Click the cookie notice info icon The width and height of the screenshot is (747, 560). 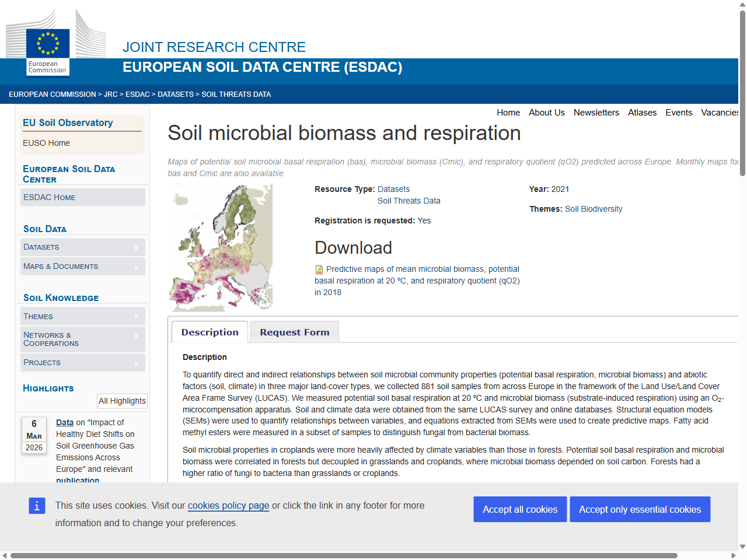pos(37,506)
